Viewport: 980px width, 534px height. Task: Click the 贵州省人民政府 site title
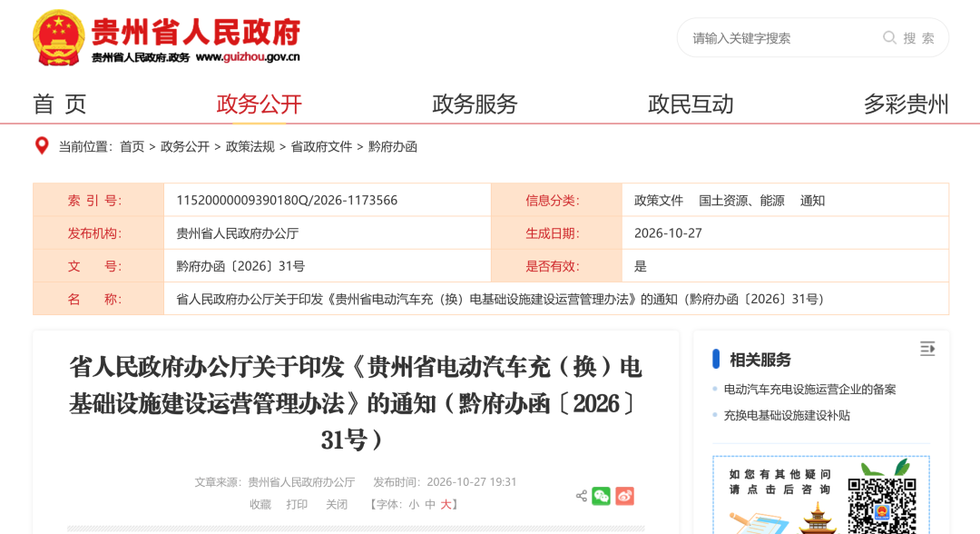pos(196,31)
